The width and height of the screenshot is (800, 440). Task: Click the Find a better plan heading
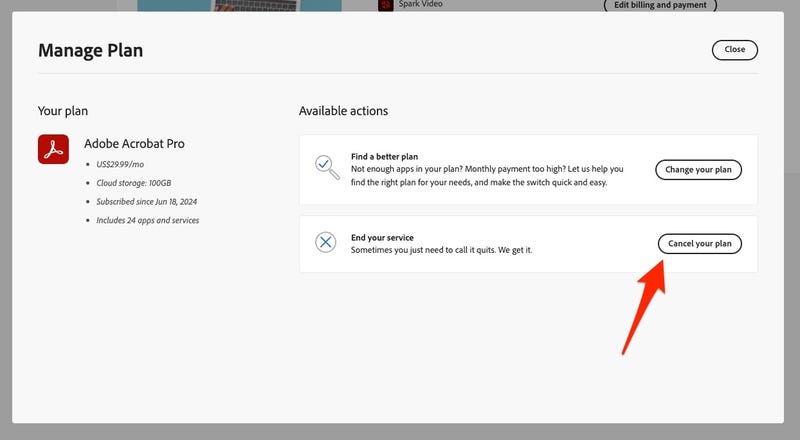[384, 157]
